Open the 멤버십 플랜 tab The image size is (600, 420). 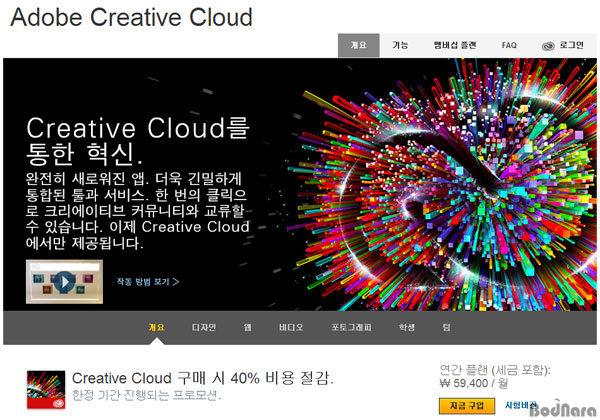click(455, 45)
